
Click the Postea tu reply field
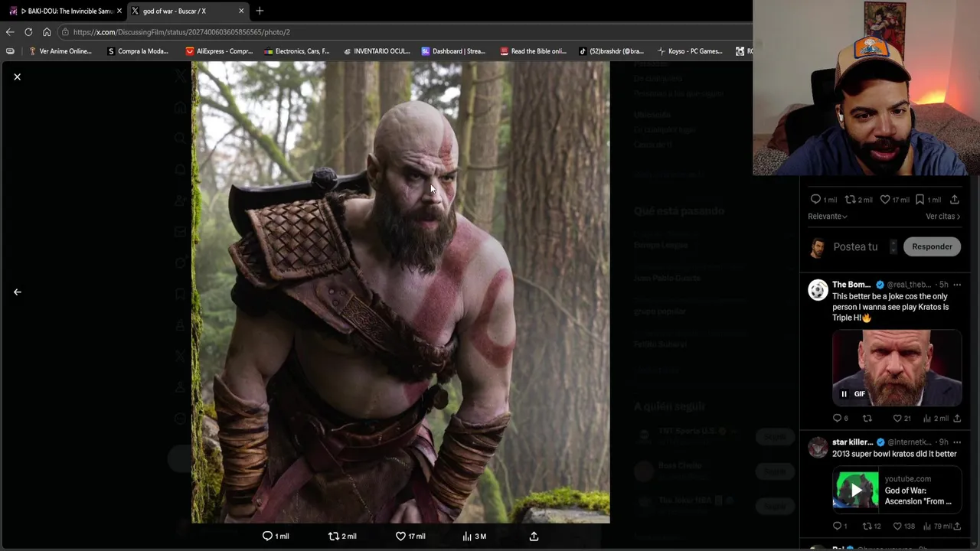855,246
